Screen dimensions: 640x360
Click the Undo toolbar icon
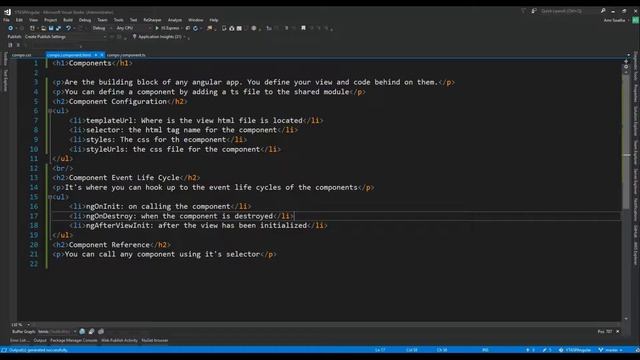[68, 28]
